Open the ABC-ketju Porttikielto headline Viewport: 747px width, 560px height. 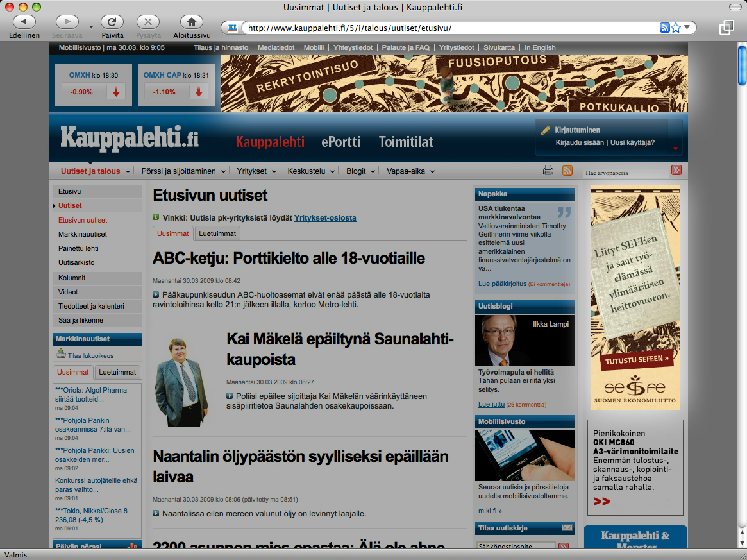coord(289,259)
